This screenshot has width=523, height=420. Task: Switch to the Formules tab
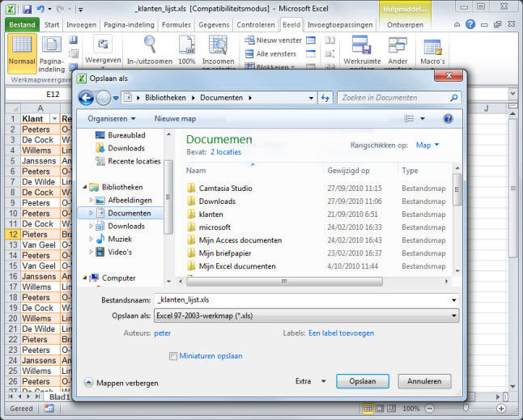tap(176, 24)
